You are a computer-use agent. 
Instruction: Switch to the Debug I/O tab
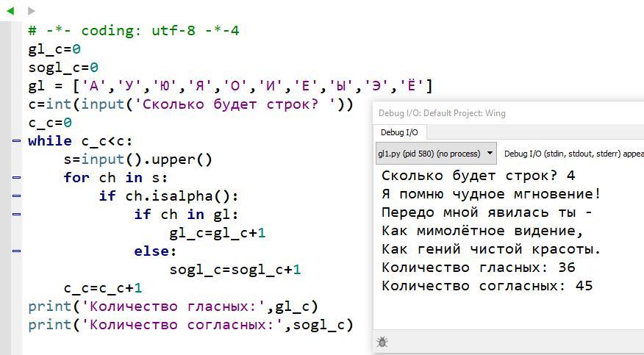tap(399, 132)
